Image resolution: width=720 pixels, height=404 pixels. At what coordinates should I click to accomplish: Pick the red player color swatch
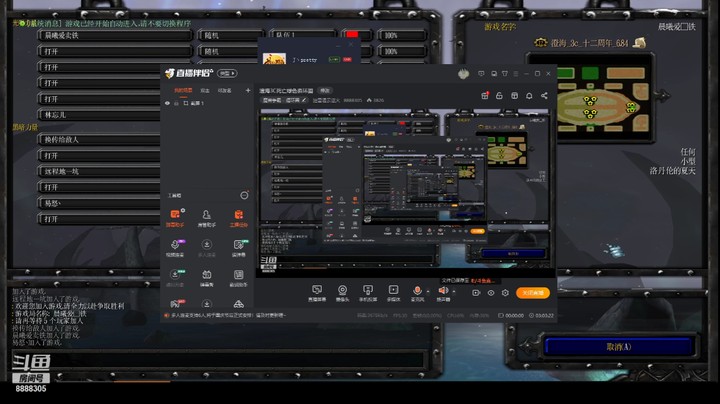point(352,34)
